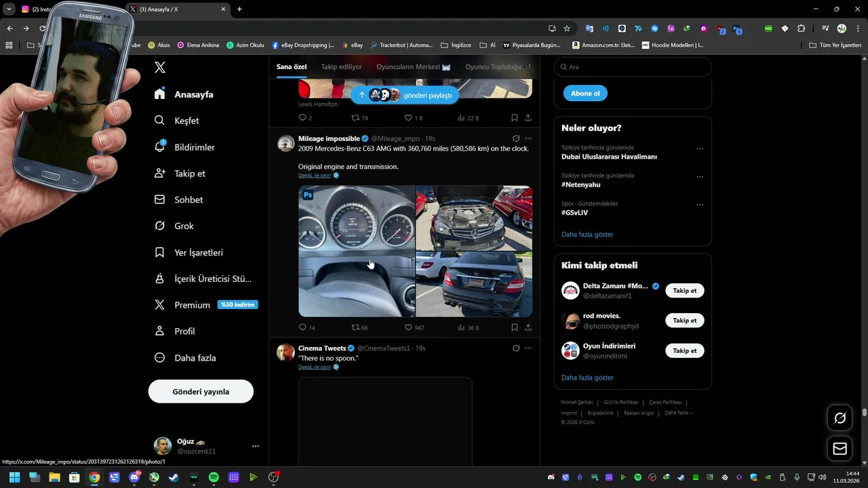Screen dimensions: 868x488
Task: Open Grok from sidebar
Action: [174, 226]
